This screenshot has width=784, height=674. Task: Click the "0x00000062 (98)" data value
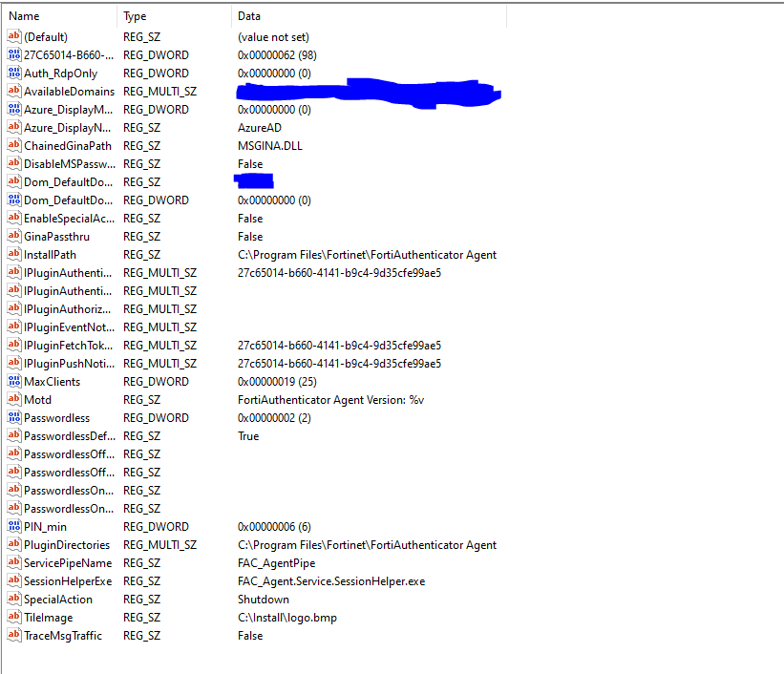point(277,55)
